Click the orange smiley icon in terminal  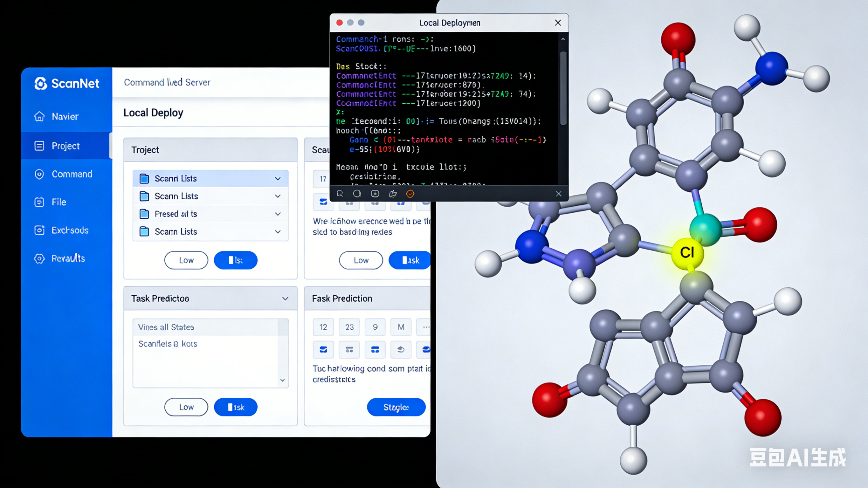coord(410,193)
